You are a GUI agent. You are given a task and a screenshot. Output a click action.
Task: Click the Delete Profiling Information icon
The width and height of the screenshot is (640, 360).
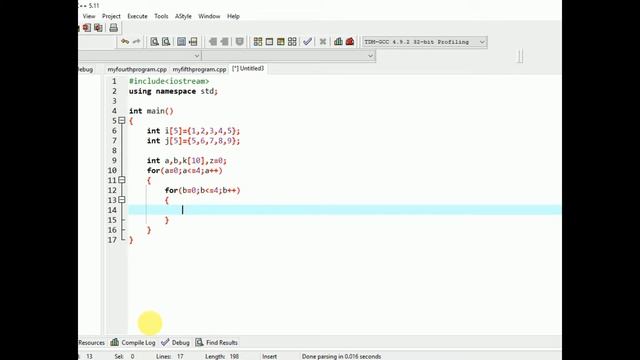coord(350,42)
